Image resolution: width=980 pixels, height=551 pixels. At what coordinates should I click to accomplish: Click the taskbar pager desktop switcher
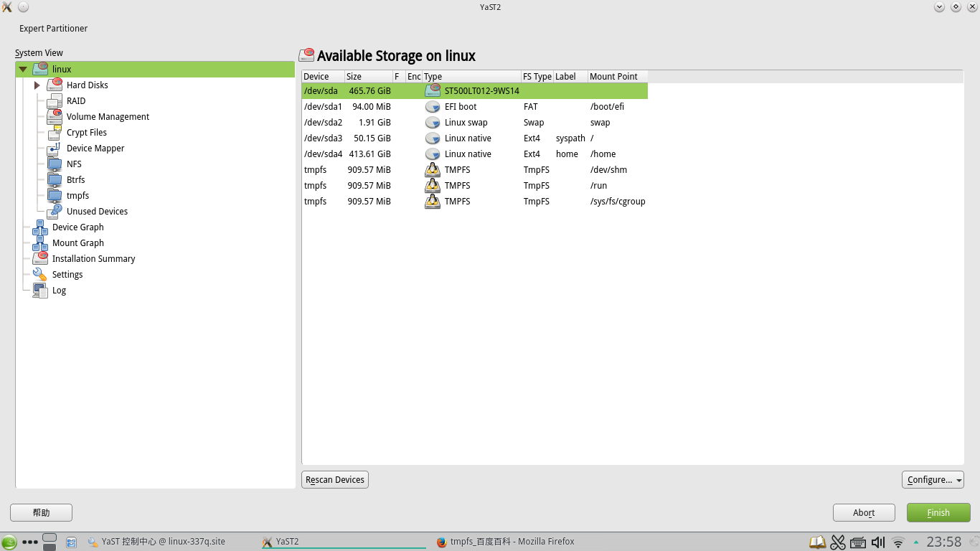click(x=50, y=542)
